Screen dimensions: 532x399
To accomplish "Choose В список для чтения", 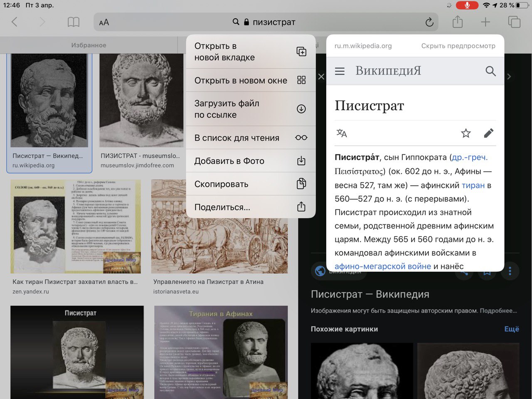I will (251, 138).
